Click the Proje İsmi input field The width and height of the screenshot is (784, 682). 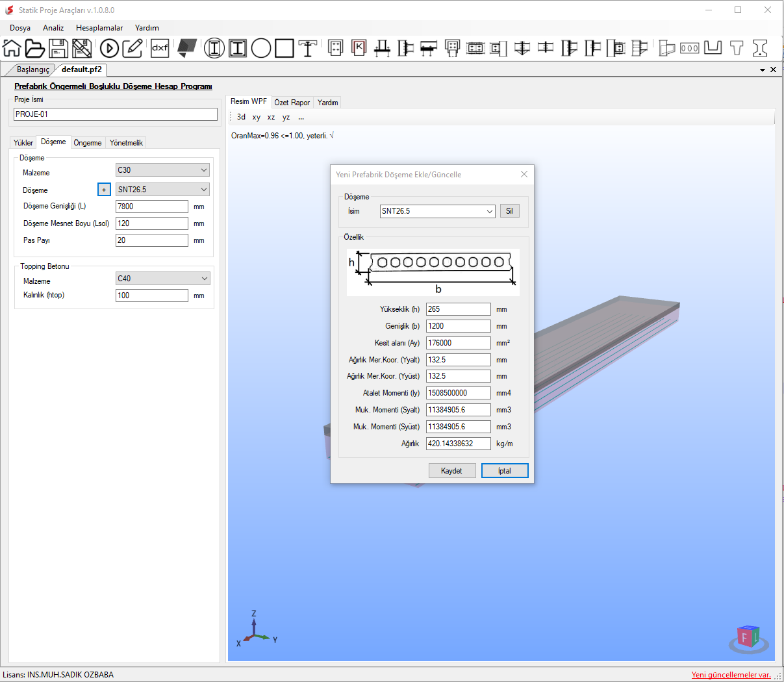(116, 114)
